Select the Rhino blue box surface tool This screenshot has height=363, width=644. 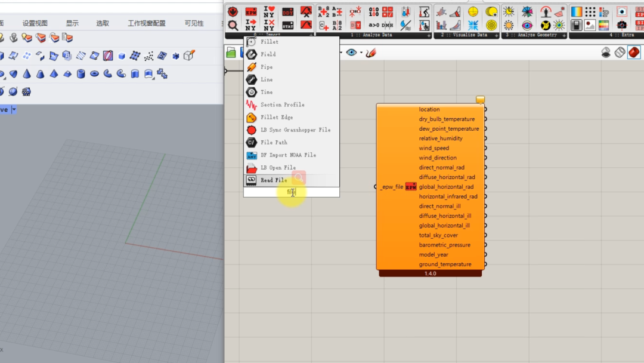(x=122, y=56)
